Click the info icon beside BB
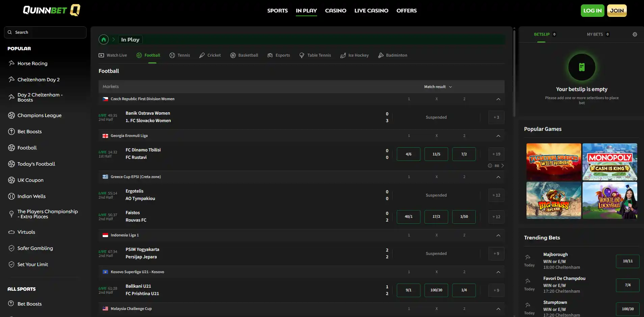This screenshot has height=317, width=644. click(x=490, y=166)
